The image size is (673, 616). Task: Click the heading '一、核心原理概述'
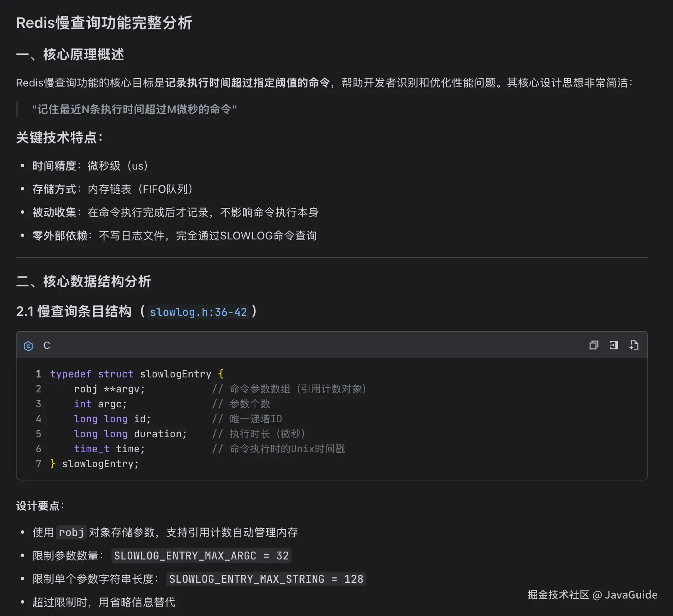coord(70,54)
